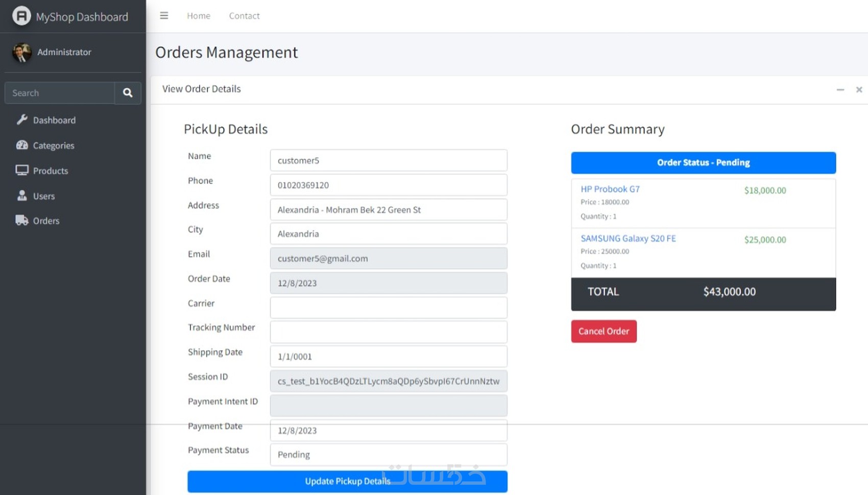This screenshot has height=495, width=868.
Task: Open the HP Probook G7 product link
Action: click(x=610, y=189)
